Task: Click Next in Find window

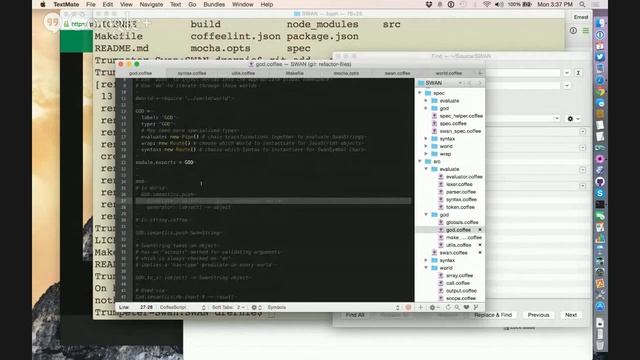Action: tap(571, 315)
